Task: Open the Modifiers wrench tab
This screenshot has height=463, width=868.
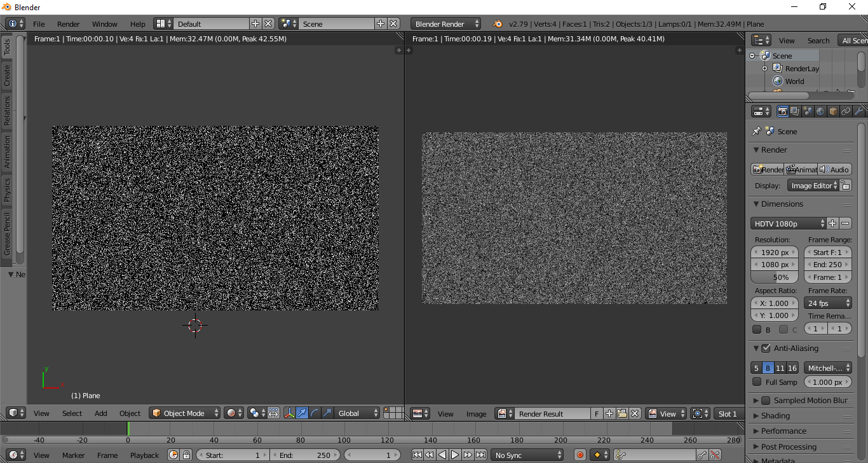Action: [x=860, y=111]
